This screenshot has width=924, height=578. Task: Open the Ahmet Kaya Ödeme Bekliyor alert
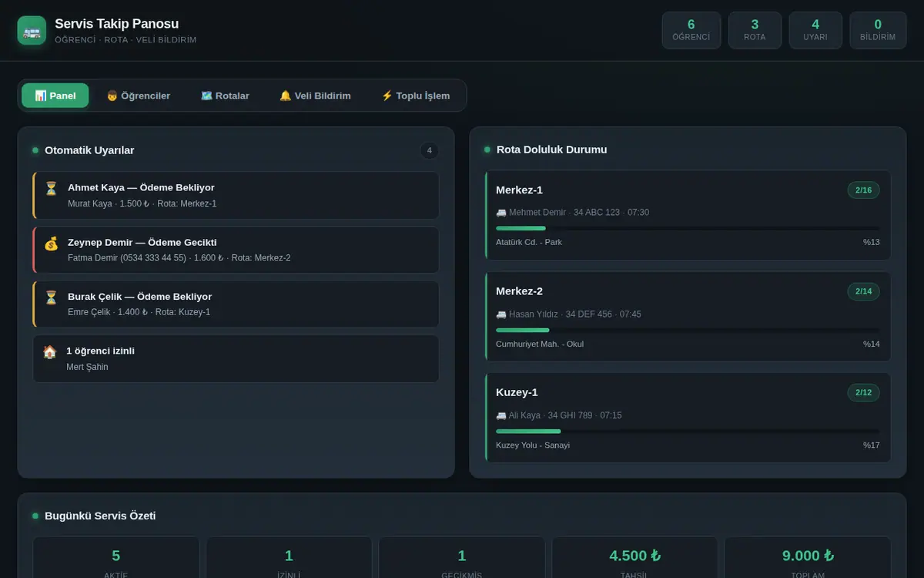click(236, 195)
